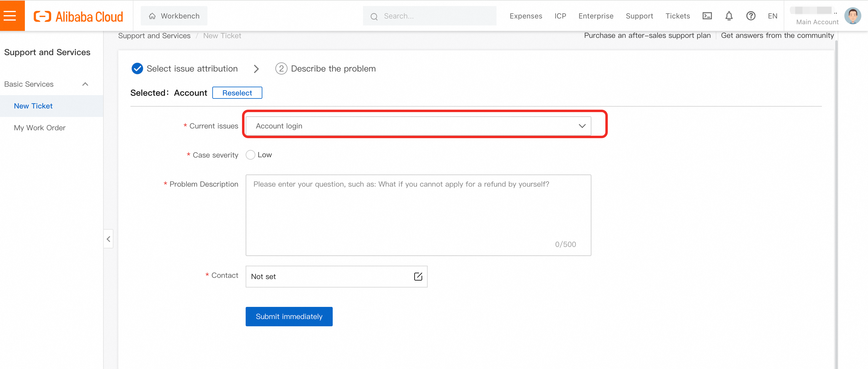Select Low case severity radio
Image resolution: width=868 pixels, height=369 pixels.
[250, 155]
